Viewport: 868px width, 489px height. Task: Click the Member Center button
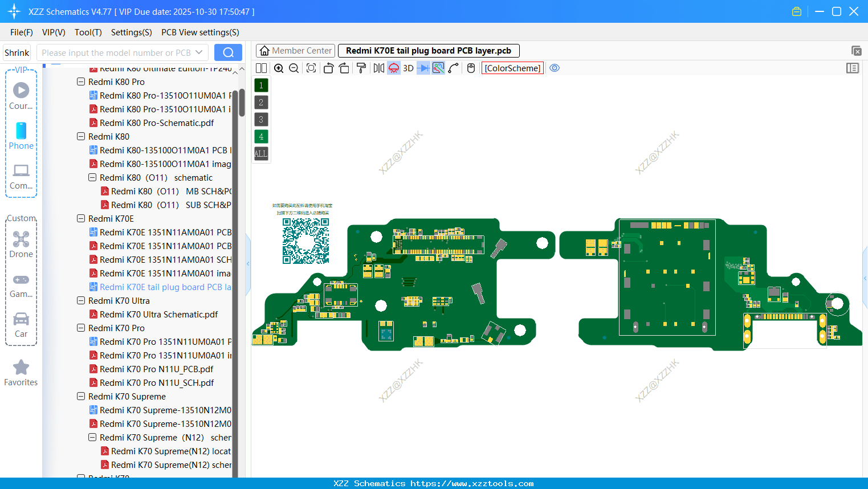click(x=295, y=50)
